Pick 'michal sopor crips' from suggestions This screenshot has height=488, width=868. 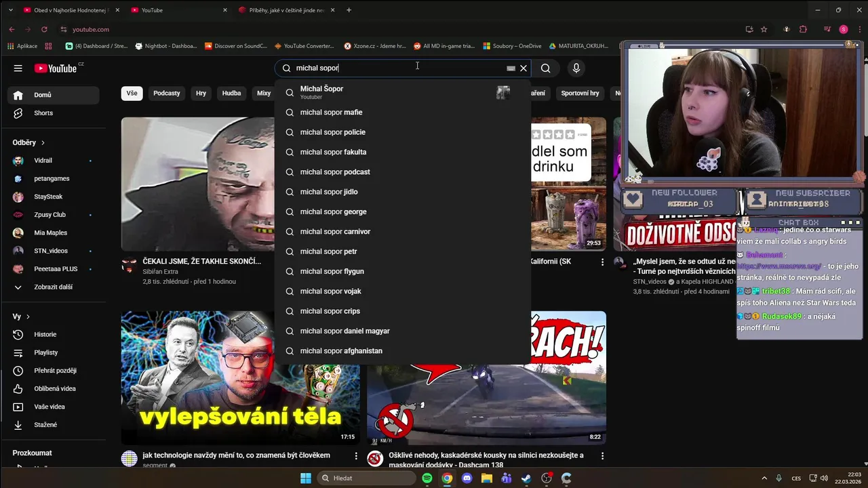pyautogui.click(x=403, y=311)
